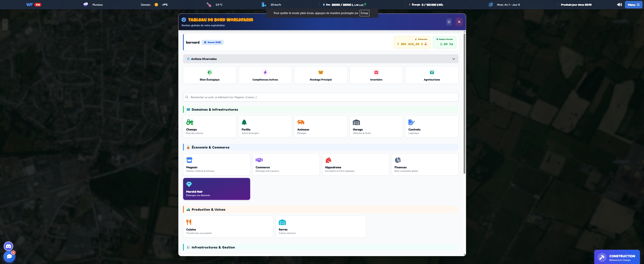
Task: Open the Finances pie chart icon
Action: 398,160
